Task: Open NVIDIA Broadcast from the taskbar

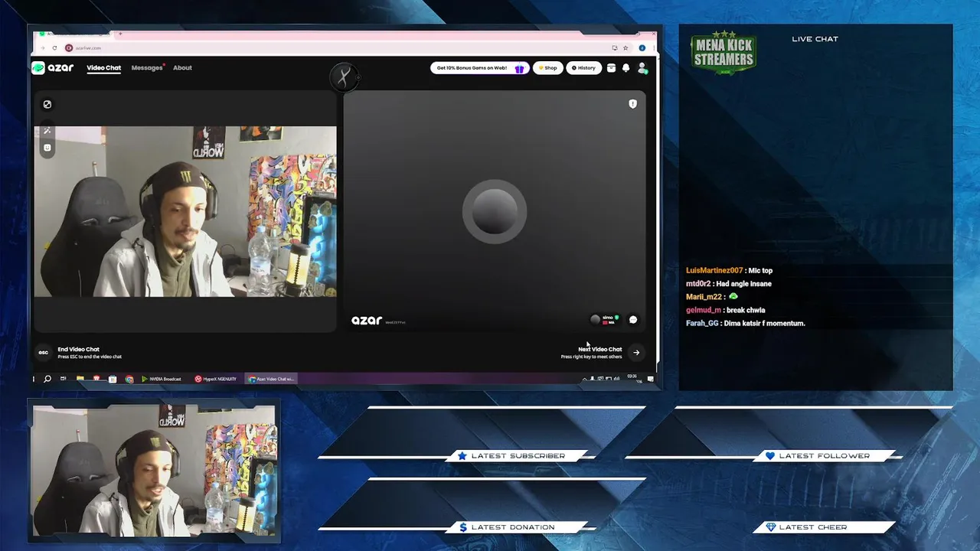Action: tap(163, 379)
